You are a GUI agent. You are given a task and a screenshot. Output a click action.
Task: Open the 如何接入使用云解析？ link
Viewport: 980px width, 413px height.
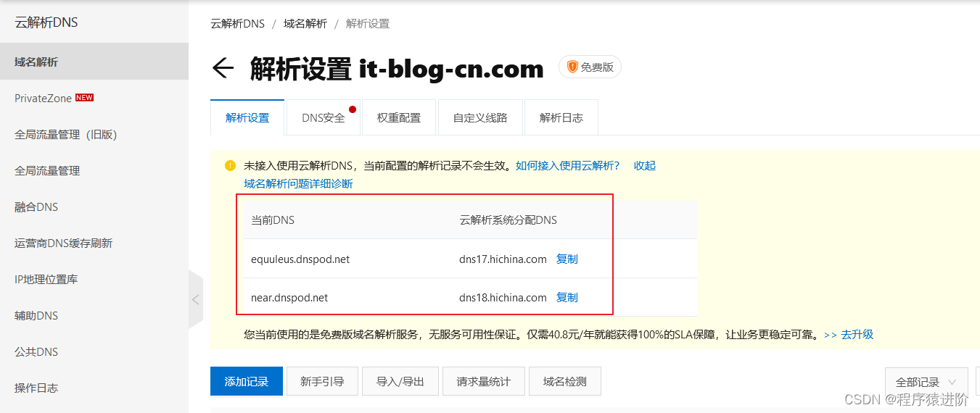coord(568,166)
